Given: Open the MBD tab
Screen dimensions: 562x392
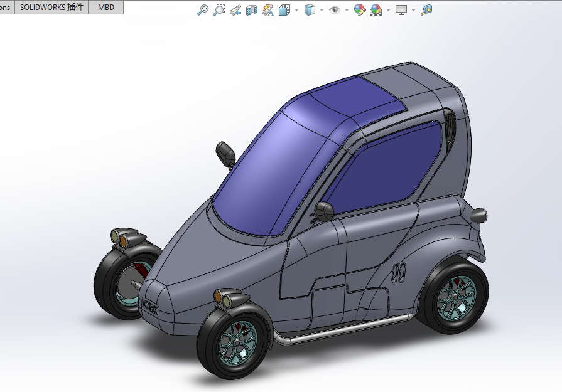Looking at the screenshot, I should click(106, 8).
